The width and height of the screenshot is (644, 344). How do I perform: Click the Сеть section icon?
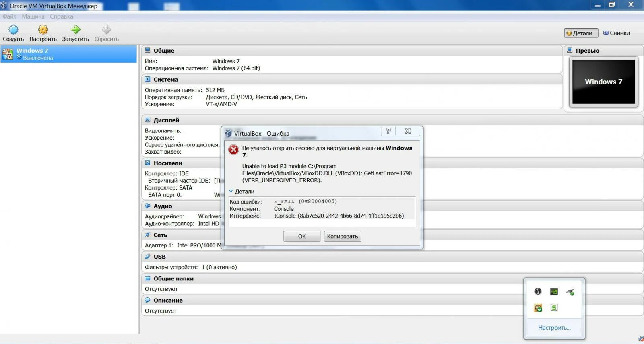(147, 235)
